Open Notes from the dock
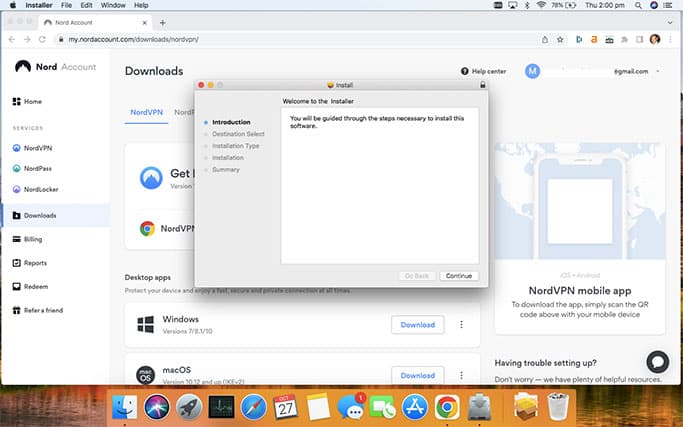This screenshot has height=427, width=683. coord(318,407)
